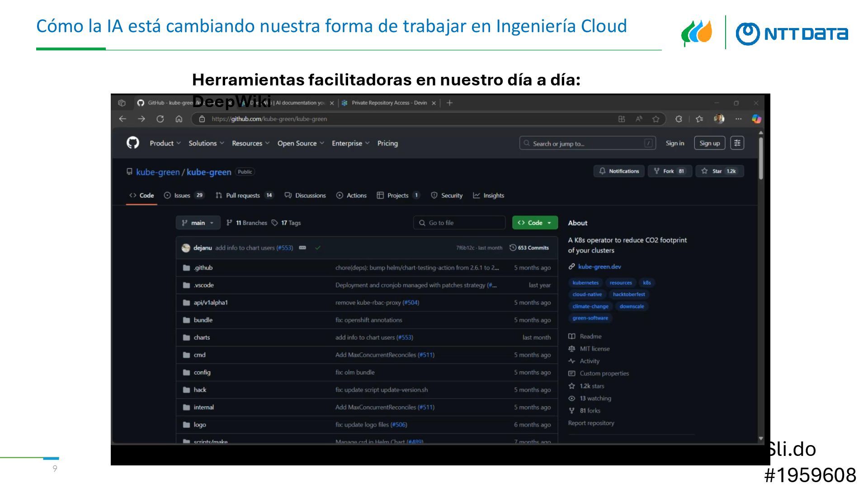Expand the Enterprise menu
Image resolution: width=868 pixels, height=488 pixels.
click(350, 143)
